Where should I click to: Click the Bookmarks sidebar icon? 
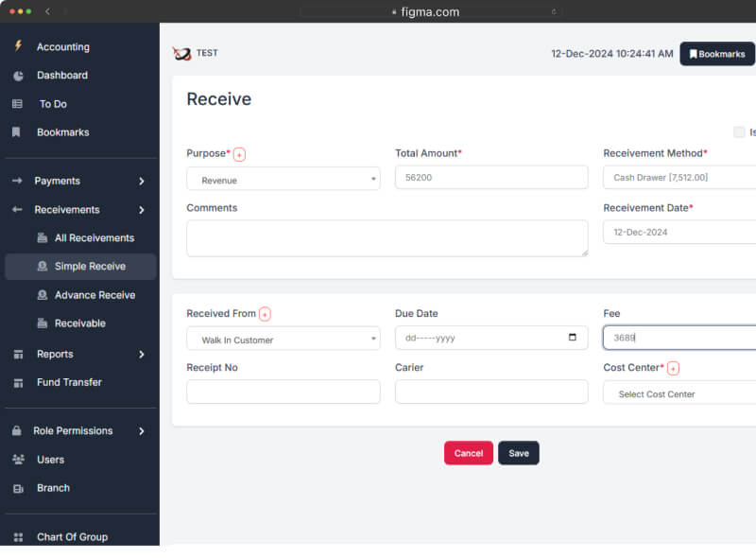17,132
